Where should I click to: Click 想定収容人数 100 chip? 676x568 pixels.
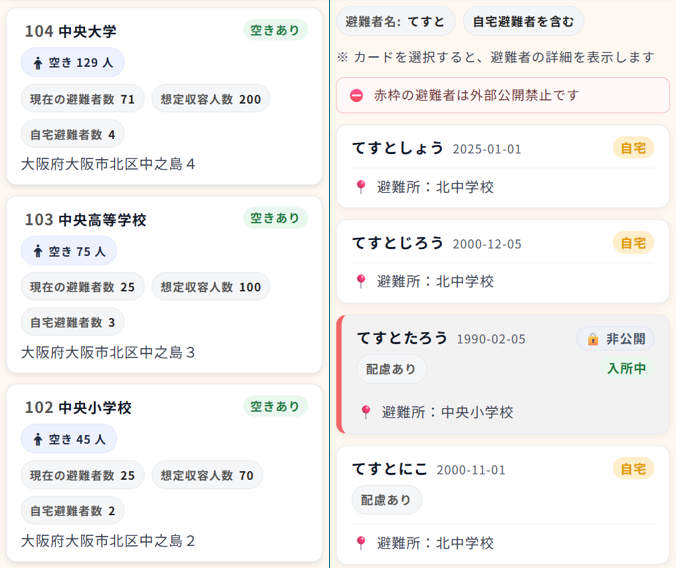[211, 287]
